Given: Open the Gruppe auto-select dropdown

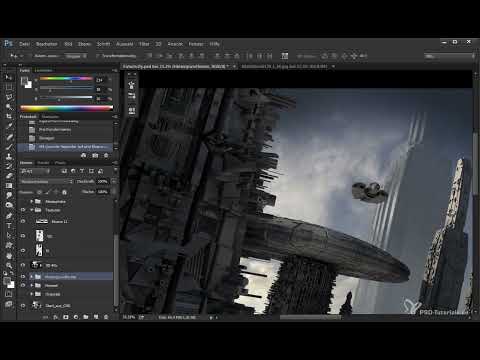Looking at the screenshot, I should 76,56.
